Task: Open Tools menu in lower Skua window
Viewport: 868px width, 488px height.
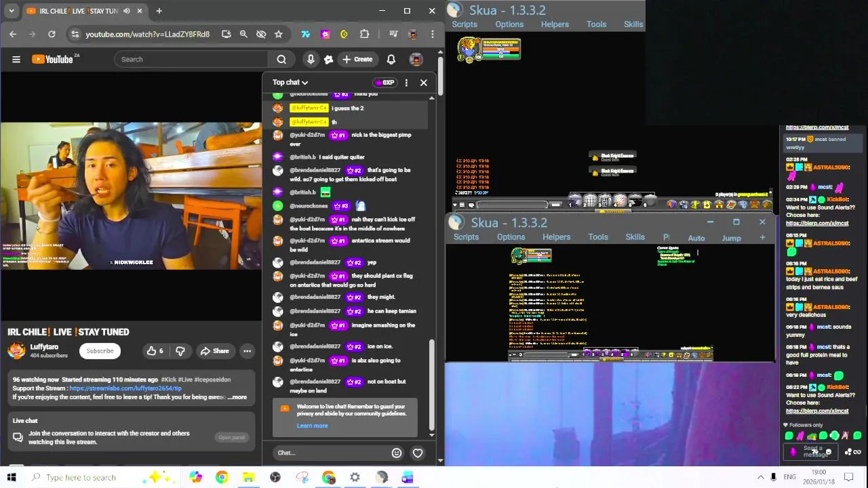Action: pos(598,237)
